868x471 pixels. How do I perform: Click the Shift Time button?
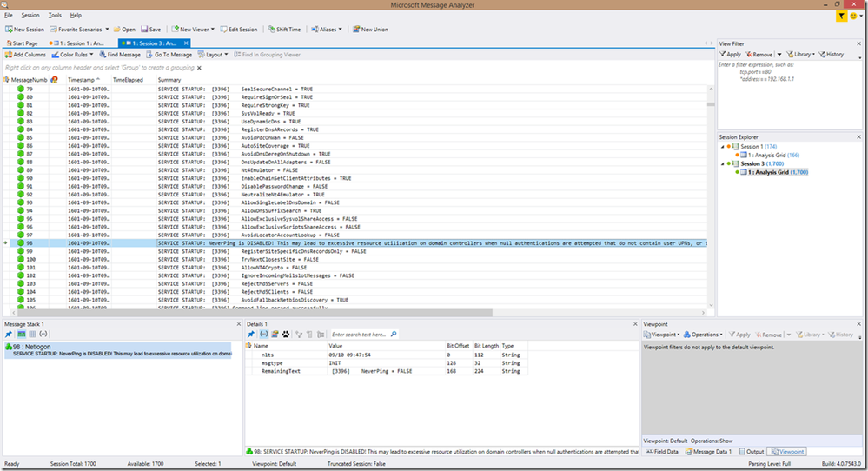pos(284,30)
